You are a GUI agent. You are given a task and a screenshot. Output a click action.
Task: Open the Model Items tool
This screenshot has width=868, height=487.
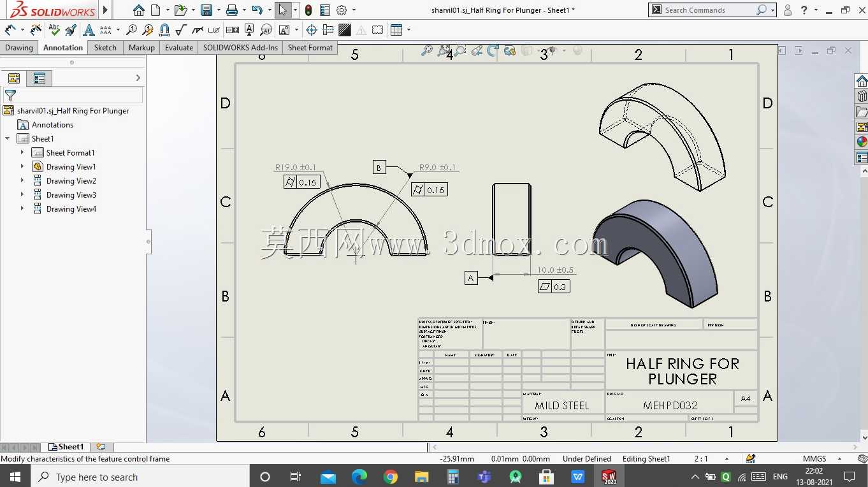pos(36,29)
